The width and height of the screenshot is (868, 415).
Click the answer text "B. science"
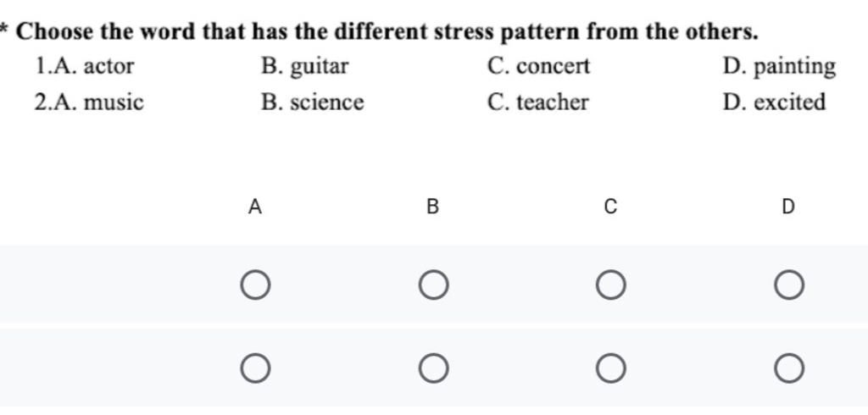click(313, 102)
